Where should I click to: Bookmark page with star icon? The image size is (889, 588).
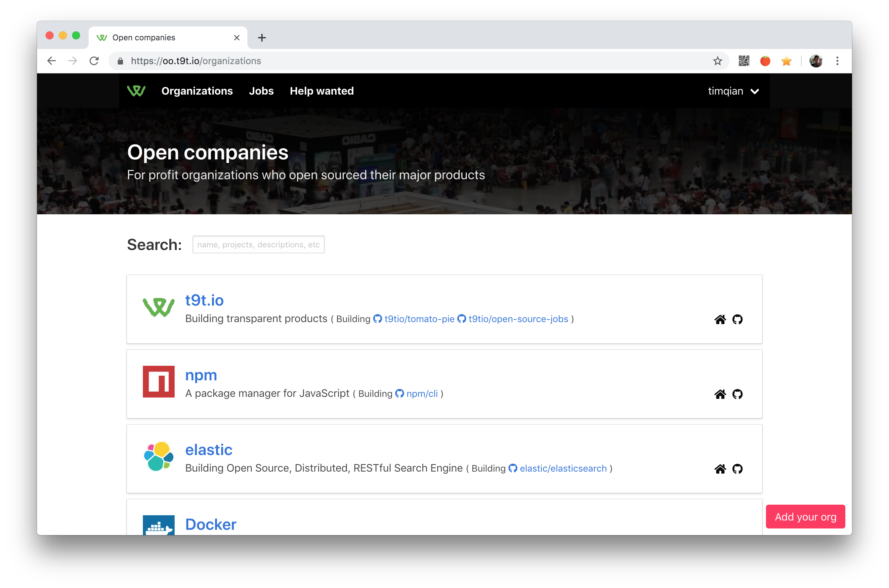tap(717, 61)
